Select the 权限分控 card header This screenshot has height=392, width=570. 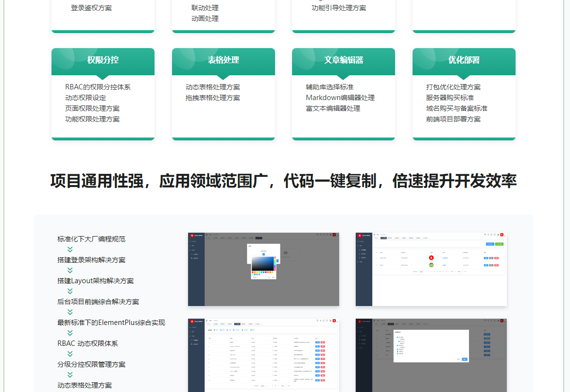[103, 60]
